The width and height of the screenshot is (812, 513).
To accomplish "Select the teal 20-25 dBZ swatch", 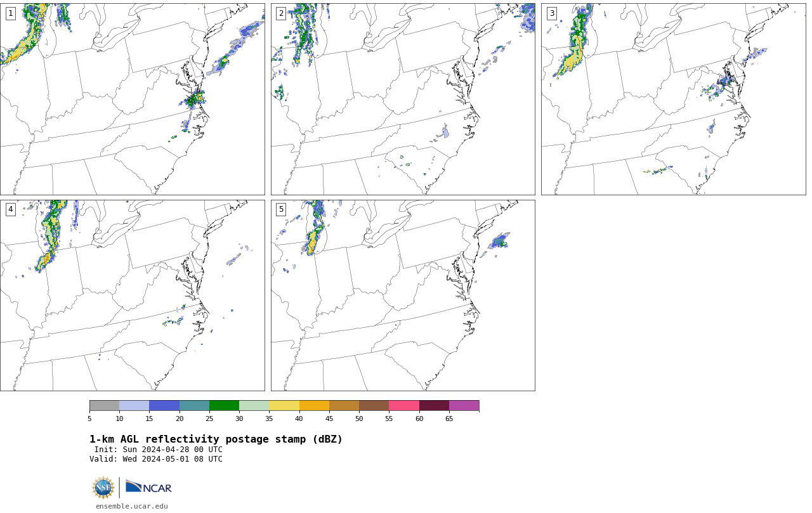I will tap(194, 406).
